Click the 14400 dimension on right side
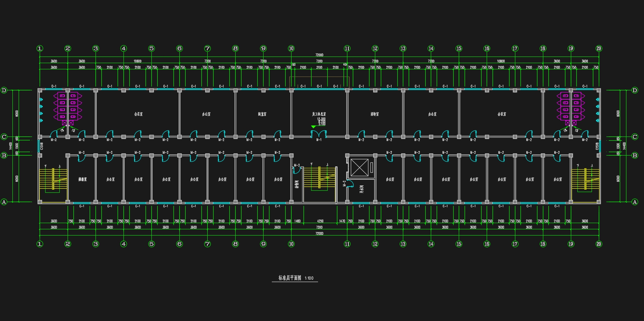Image resolution: width=644 pixels, height=321 pixels. tap(624, 146)
